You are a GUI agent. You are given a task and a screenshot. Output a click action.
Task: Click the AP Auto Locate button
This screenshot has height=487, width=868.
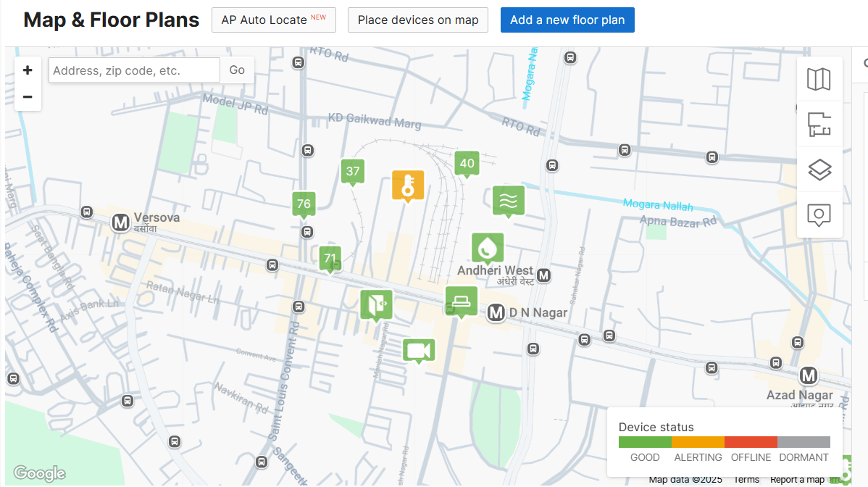tap(273, 20)
